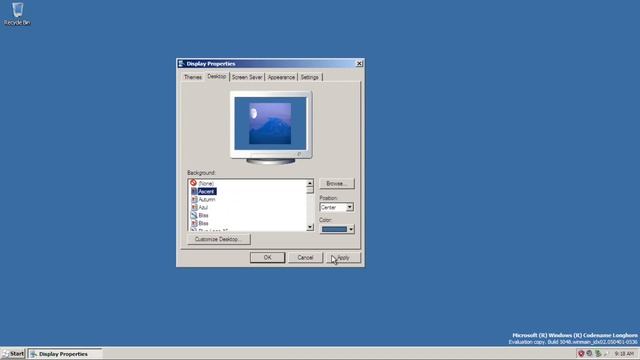Click the Start button on taskbar
The height and width of the screenshot is (360, 640).
tap(13, 353)
